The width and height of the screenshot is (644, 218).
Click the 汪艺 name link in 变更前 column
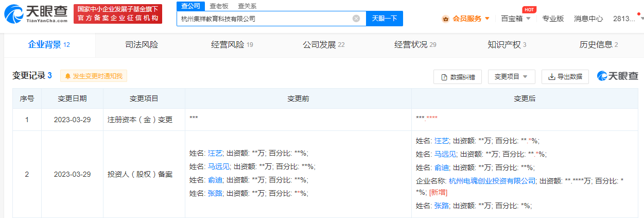tap(215, 153)
